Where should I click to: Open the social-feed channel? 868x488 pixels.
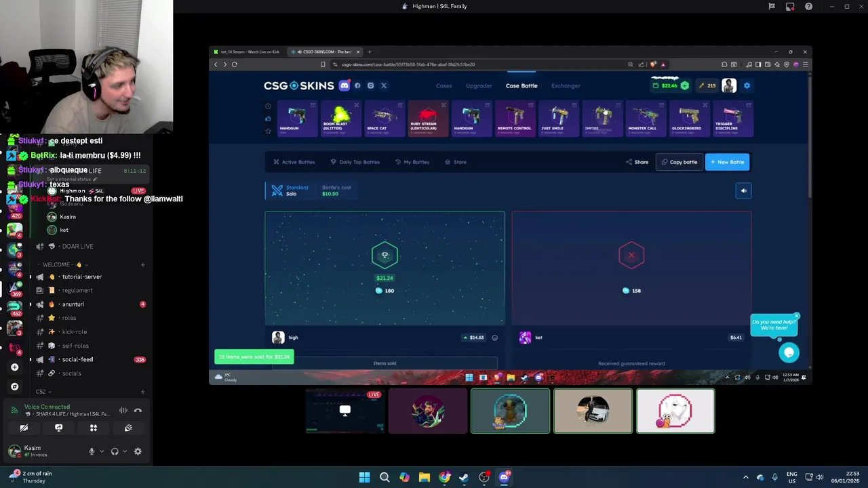pos(88,359)
